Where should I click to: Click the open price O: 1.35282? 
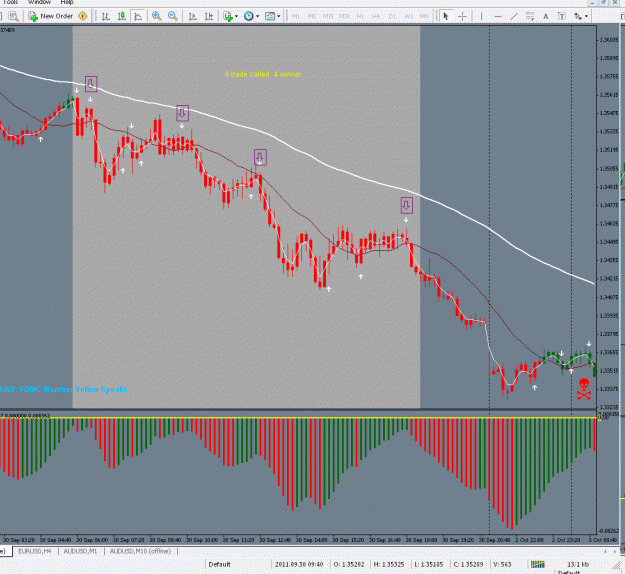coord(349,564)
